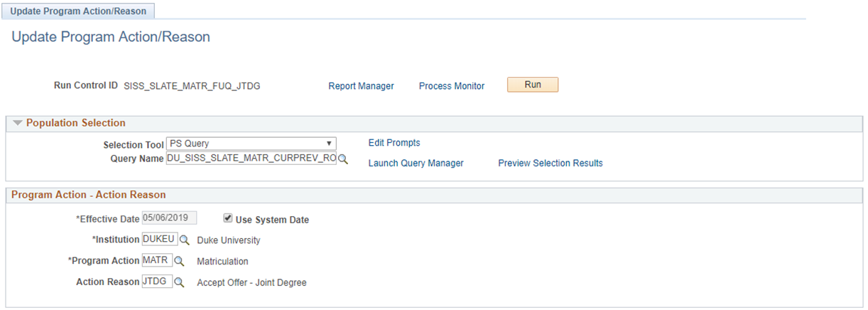Screen dimensions: 868x310
Task: Go to the Process Monitor link
Action: [452, 86]
